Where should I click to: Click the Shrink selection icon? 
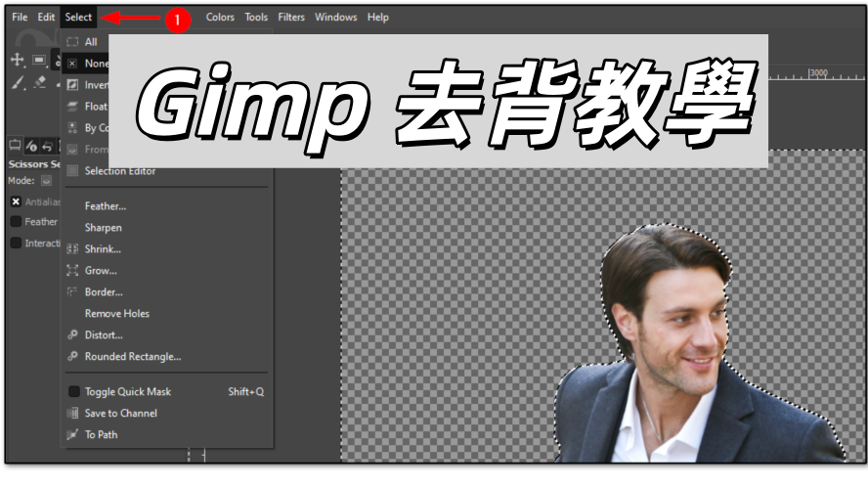[72, 249]
